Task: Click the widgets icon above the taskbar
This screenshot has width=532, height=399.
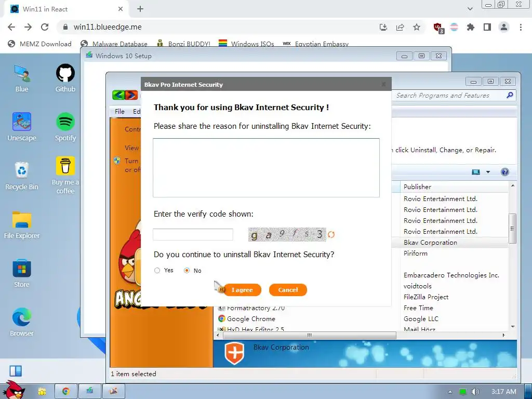Action: point(16,371)
